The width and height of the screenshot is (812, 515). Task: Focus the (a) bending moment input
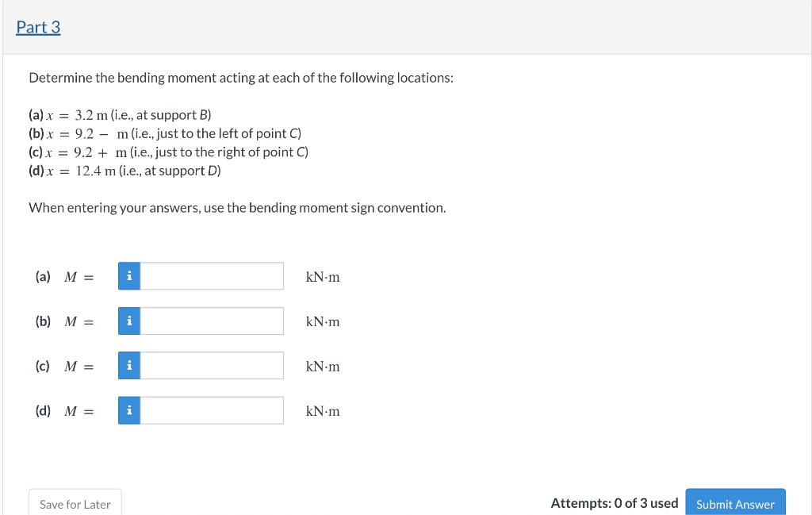[x=212, y=276]
